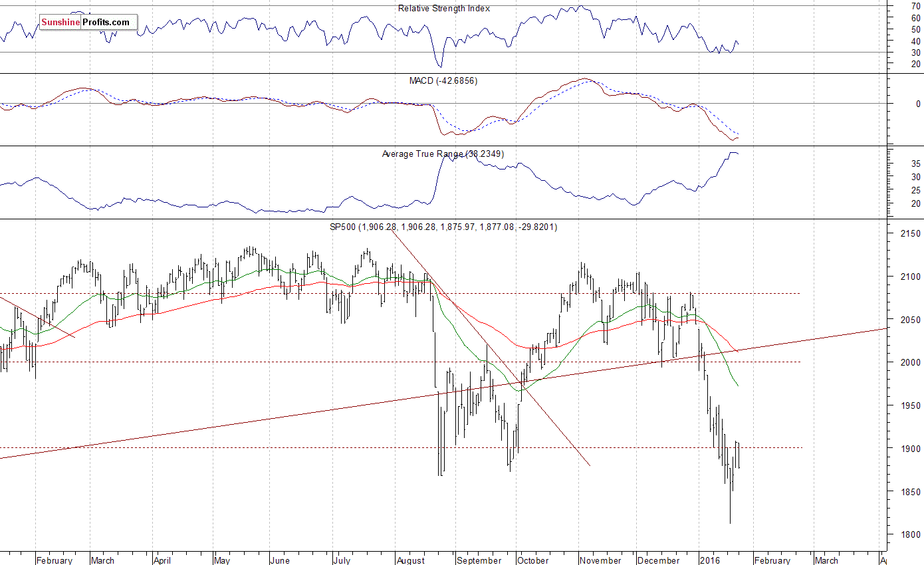
Task: Click the 35 label on ATR axis
Action: pyautogui.click(x=915, y=164)
